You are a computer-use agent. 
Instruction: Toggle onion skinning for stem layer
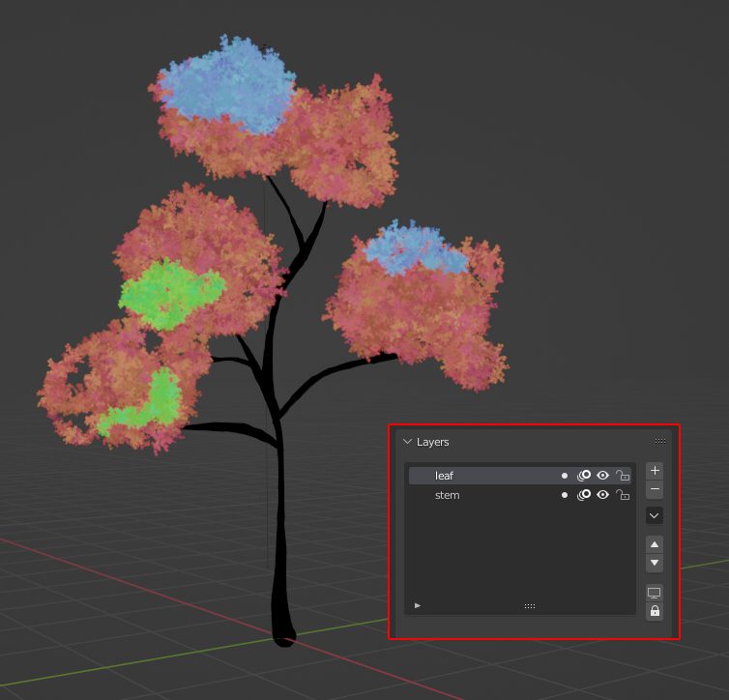pos(584,495)
